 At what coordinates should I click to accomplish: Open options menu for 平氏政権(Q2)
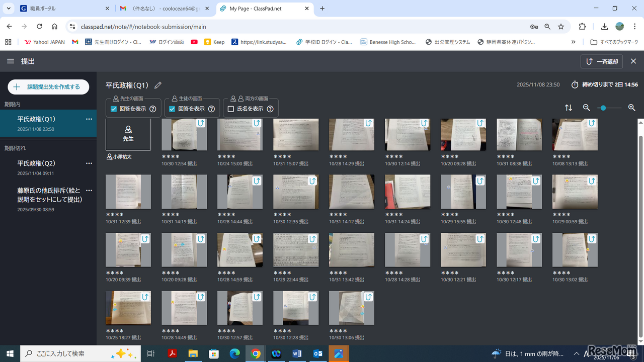(89, 163)
